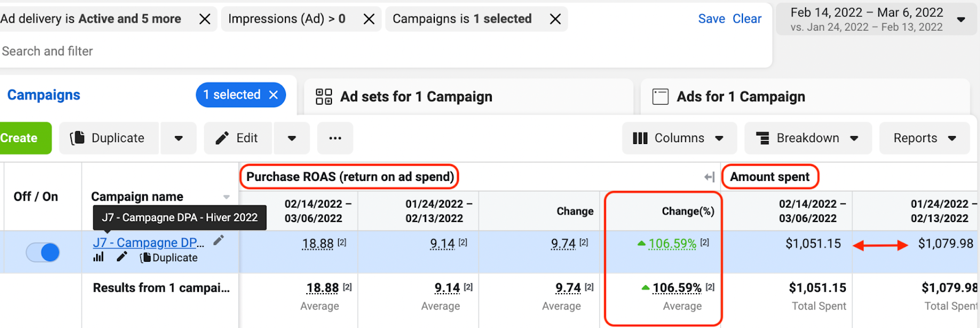Click the three-dots more options button

tap(335, 138)
